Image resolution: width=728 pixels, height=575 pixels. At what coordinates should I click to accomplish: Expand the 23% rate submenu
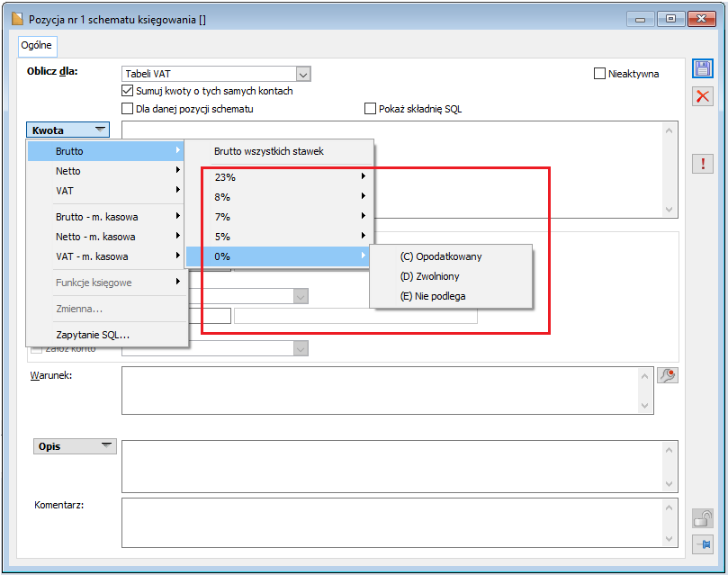279,176
